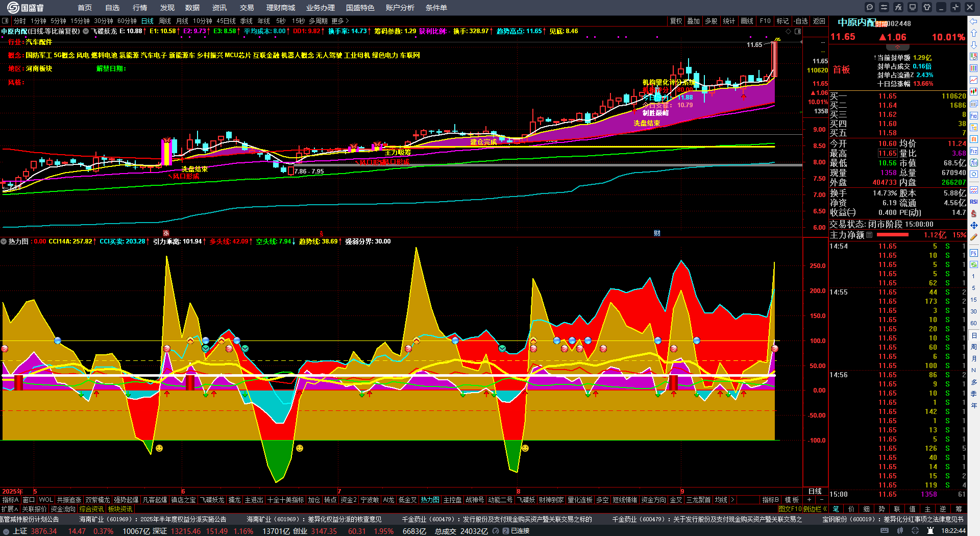Image resolution: width=980 pixels, height=536 pixels.
Task: Open the 指标A indicator selector
Action: pyautogui.click(x=10, y=500)
